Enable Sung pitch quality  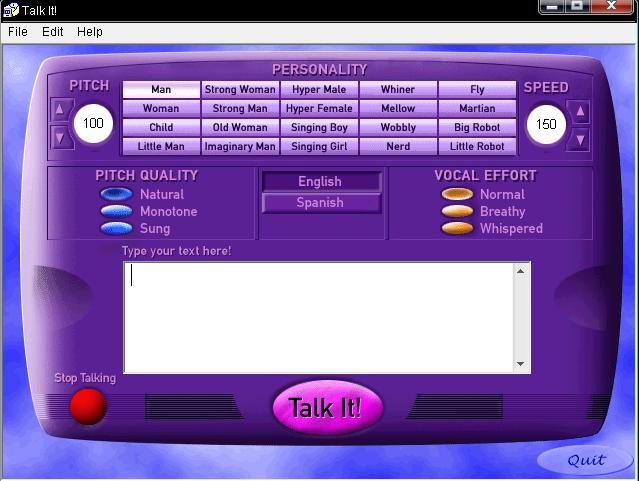(117, 229)
